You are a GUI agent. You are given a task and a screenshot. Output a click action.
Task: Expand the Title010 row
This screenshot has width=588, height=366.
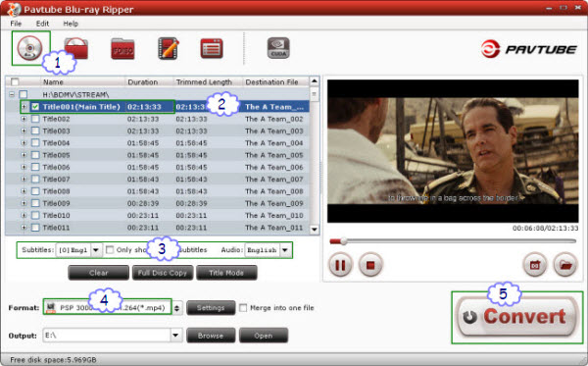[24, 216]
